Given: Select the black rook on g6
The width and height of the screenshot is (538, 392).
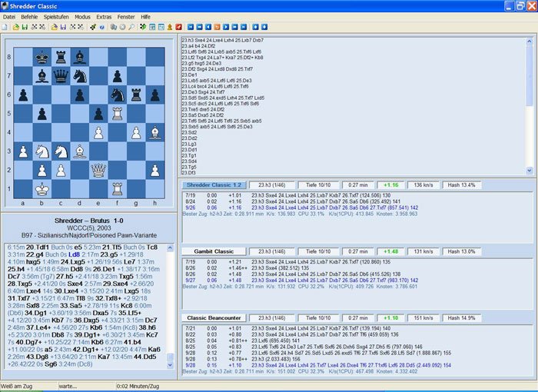Looking at the screenshot, I should [x=136, y=95].
